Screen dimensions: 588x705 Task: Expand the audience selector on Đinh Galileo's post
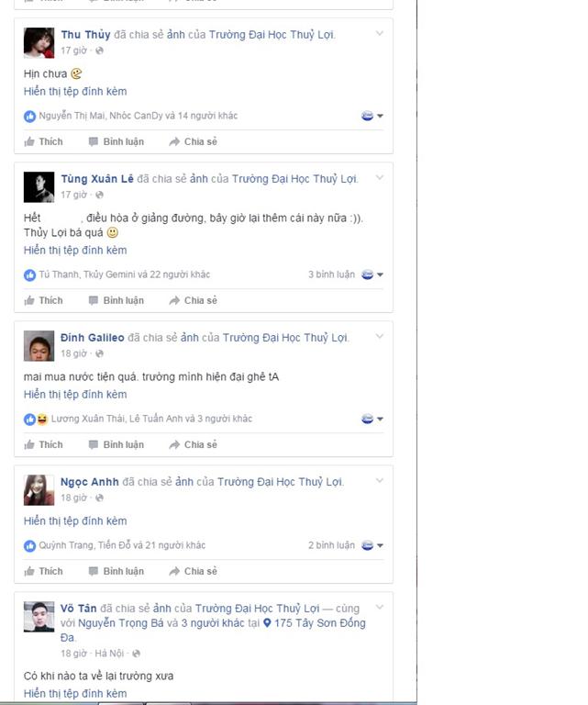(372, 419)
